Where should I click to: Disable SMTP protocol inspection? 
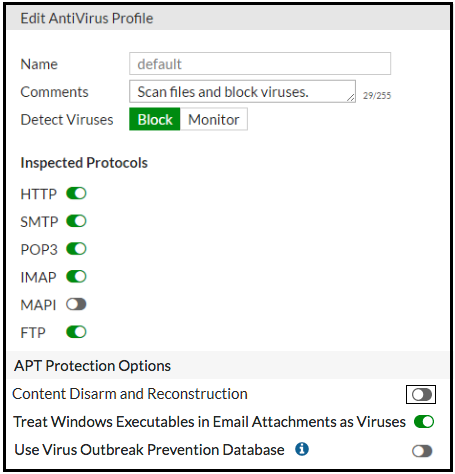[x=76, y=221]
